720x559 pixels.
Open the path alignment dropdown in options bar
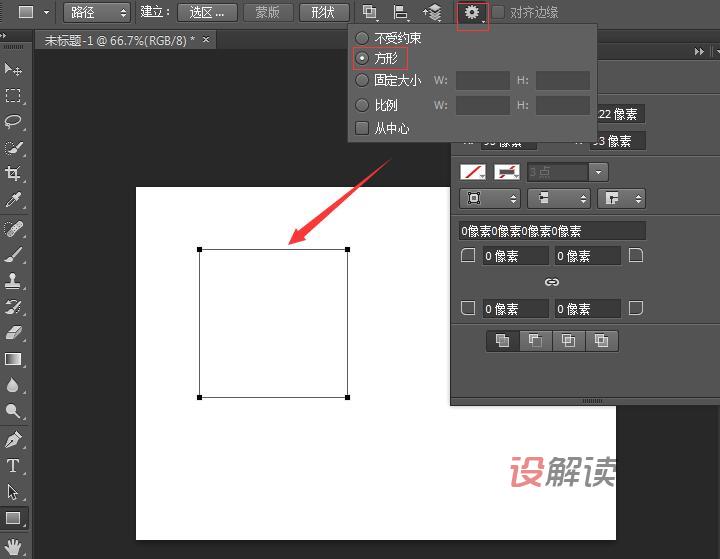coord(401,13)
